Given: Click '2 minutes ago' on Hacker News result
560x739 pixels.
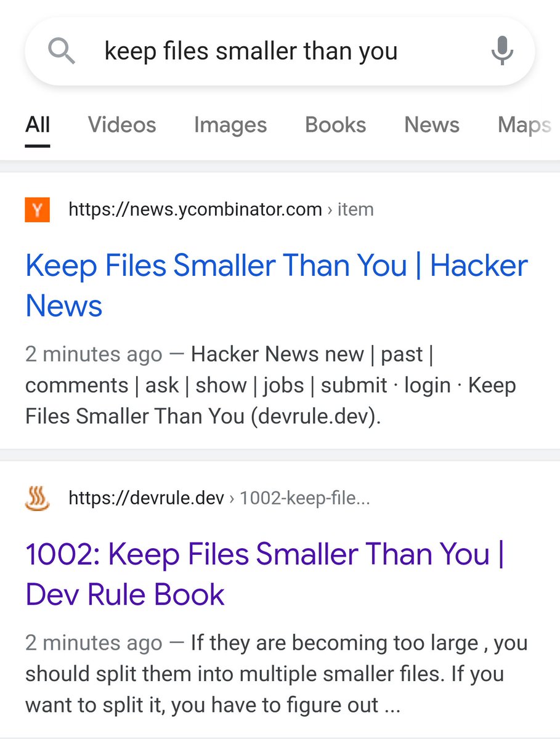Looking at the screenshot, I should [x=94, y=355].
